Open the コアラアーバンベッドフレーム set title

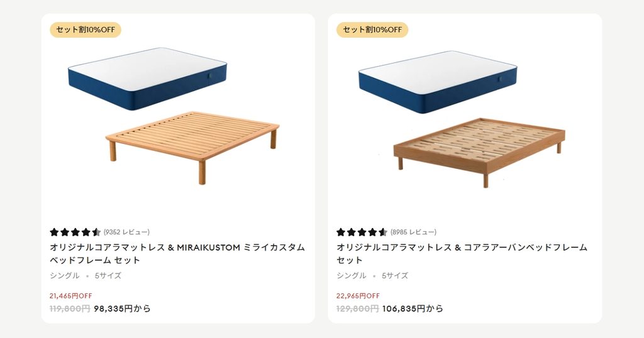tap(462, 254)
